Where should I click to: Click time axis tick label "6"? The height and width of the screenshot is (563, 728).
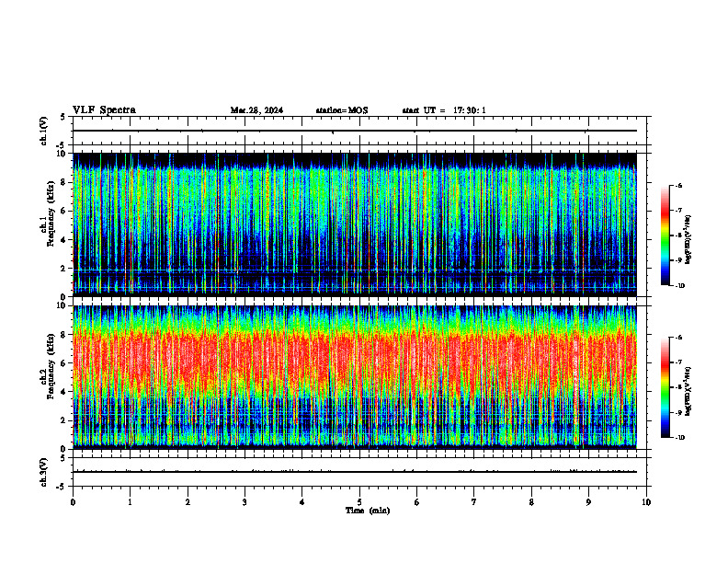tap(417, 502)
